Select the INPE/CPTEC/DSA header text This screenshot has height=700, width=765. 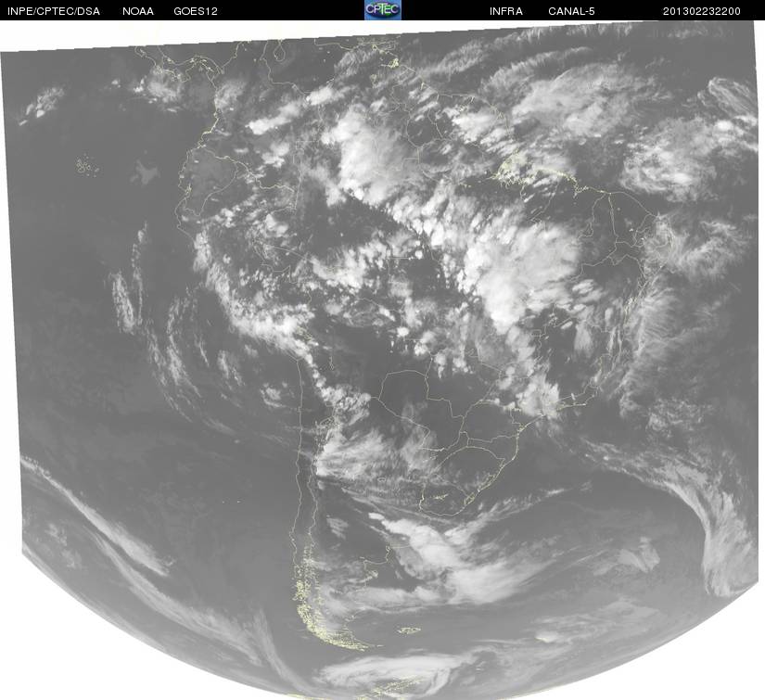(54, 11)
